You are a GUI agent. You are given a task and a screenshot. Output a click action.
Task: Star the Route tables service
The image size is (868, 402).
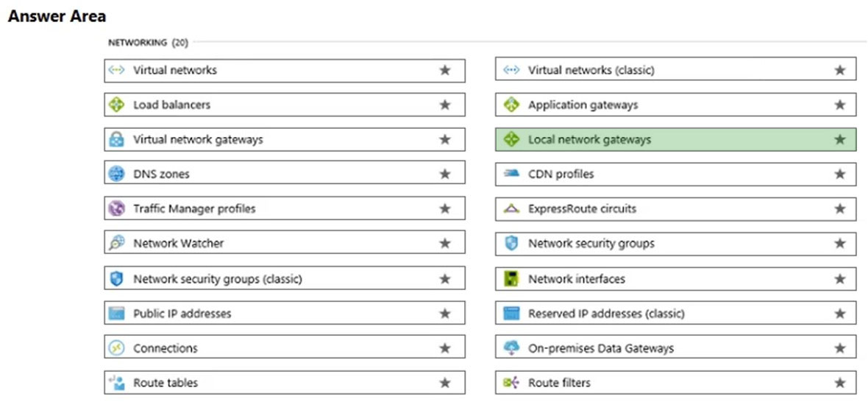click(x=445, y=383)
